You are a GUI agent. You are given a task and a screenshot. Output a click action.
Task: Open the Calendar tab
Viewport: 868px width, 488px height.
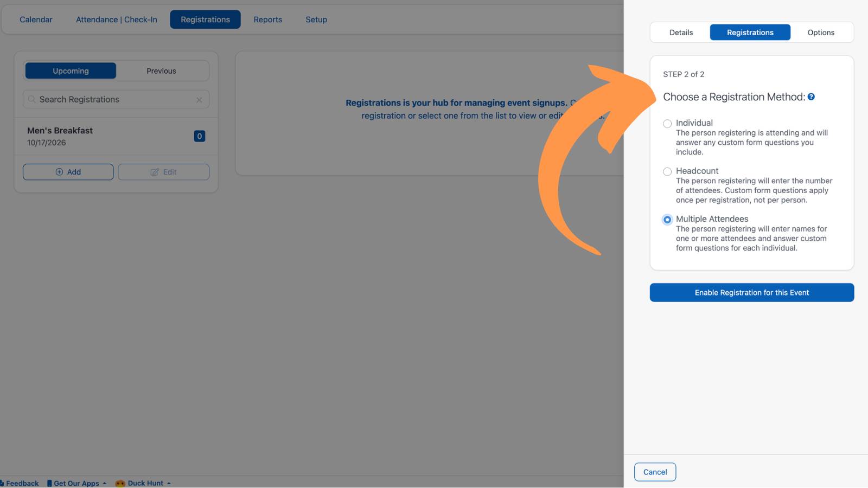pos(36,20)
